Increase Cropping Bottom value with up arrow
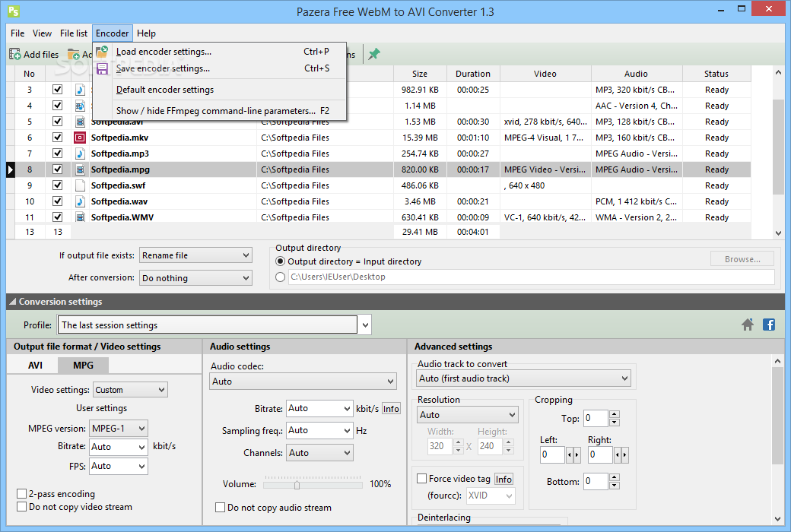The image size is (791, 532). [614, 477]
